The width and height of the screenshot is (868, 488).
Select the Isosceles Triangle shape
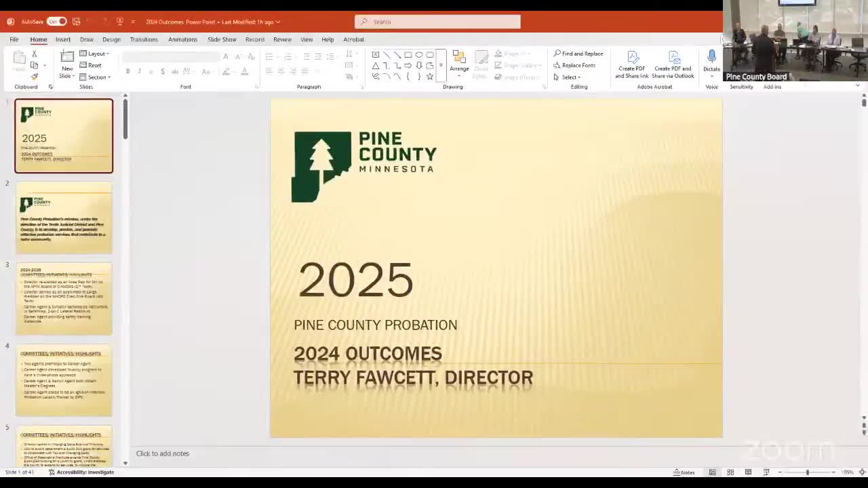[376, 65]
